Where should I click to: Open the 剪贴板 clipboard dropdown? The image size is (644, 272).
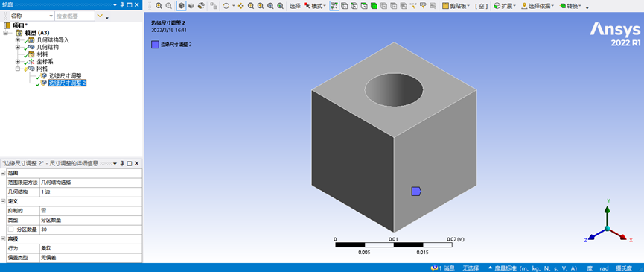click(x=456, y=6)
